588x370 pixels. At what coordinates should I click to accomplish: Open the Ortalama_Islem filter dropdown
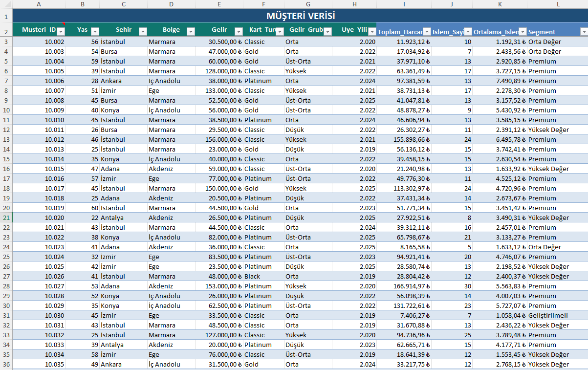[x=523, y=31]
